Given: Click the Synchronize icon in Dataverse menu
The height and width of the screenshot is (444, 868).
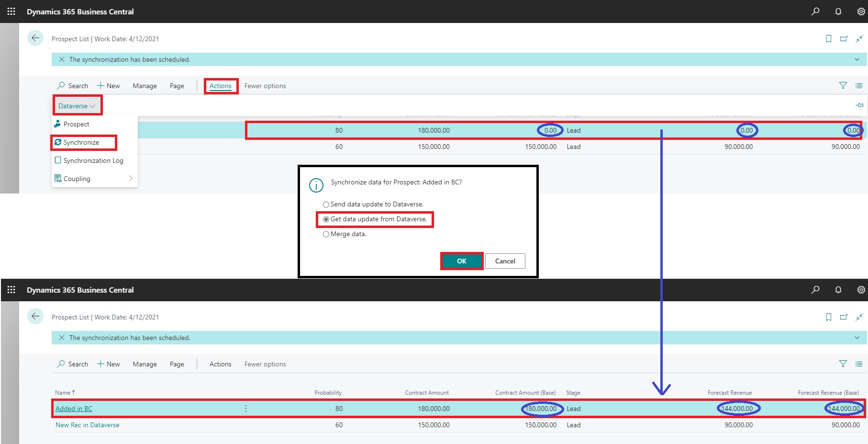Looking at the screenshot, I should (58, 142).
